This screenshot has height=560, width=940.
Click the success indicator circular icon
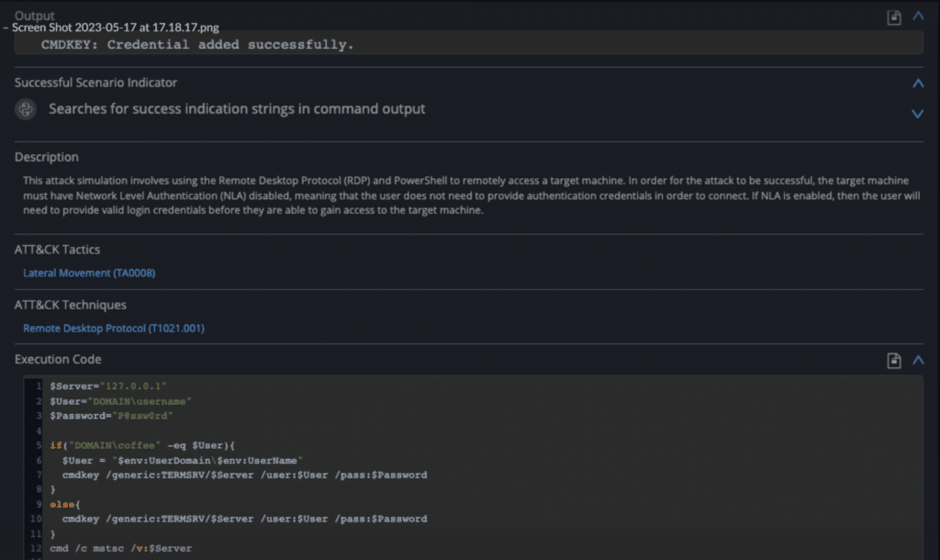pyautogui.click(x=26, y=109)
